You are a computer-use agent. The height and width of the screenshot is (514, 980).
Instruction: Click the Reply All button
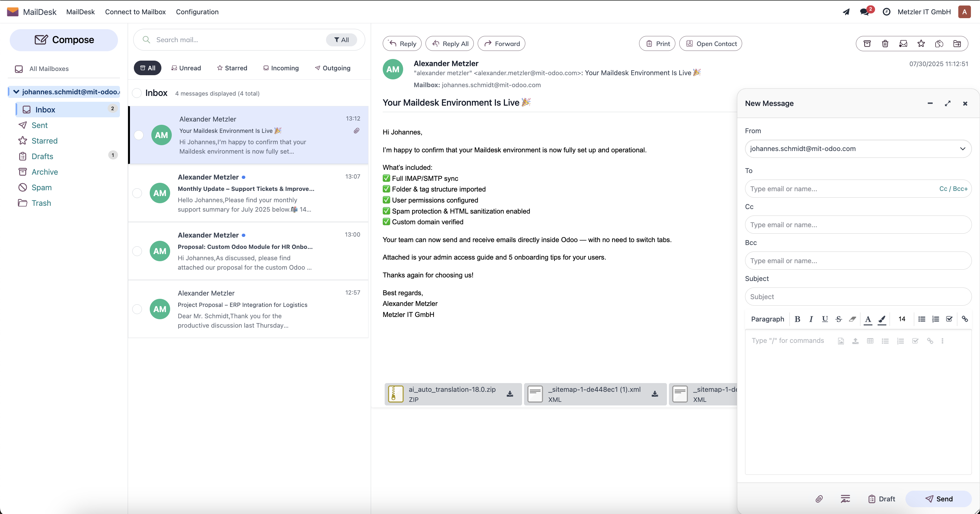tap(450, 43)
